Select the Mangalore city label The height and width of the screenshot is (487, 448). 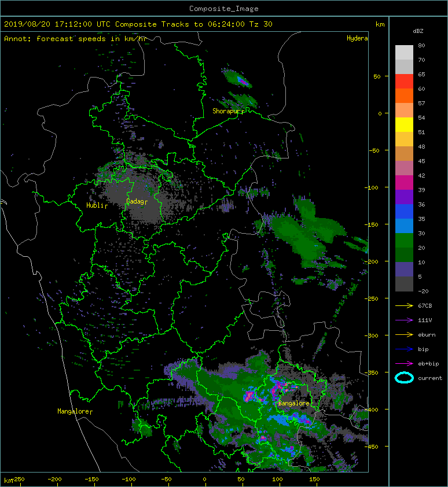pos(74,411)
